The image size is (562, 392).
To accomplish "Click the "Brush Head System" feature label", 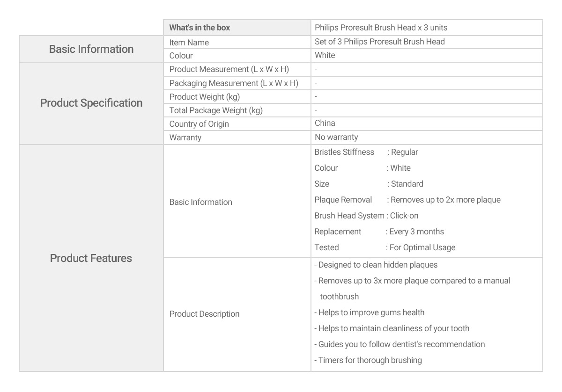I will click(349, 216).
